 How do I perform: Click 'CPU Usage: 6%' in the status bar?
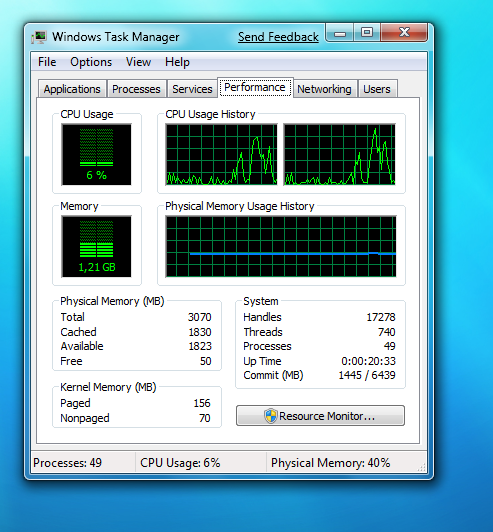pyautogui.click(x=180, y=463)
